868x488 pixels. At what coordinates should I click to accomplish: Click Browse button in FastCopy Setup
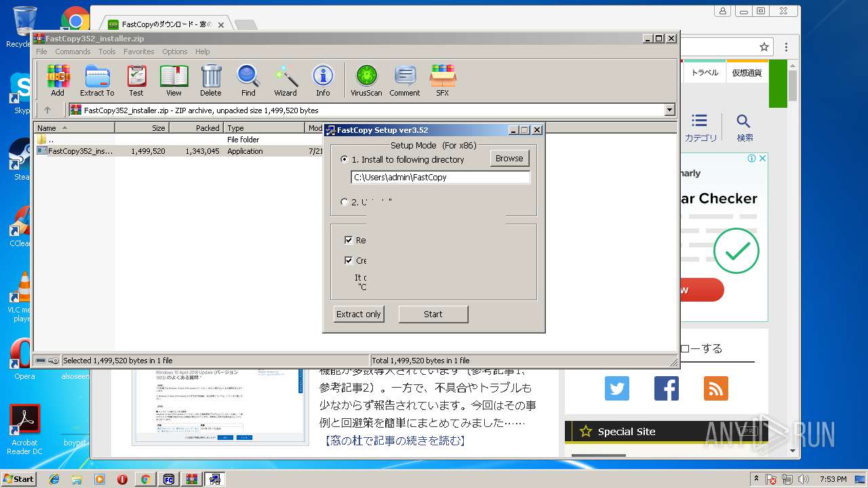[509, 158]
